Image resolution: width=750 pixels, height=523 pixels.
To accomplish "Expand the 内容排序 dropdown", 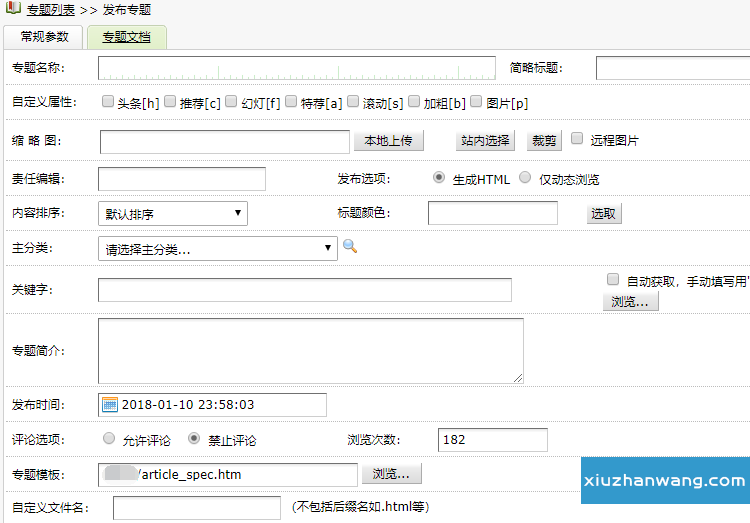I will (x=173, y=213).
